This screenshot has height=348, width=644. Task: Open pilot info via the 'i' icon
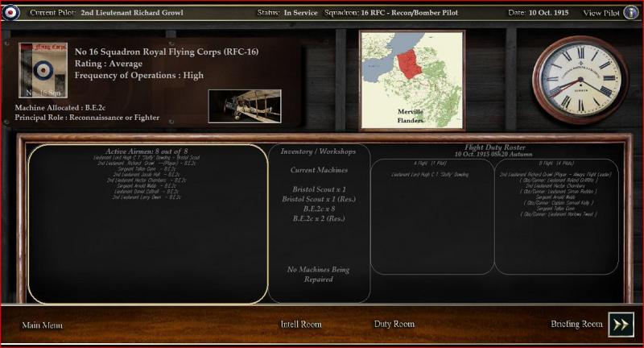631,12
